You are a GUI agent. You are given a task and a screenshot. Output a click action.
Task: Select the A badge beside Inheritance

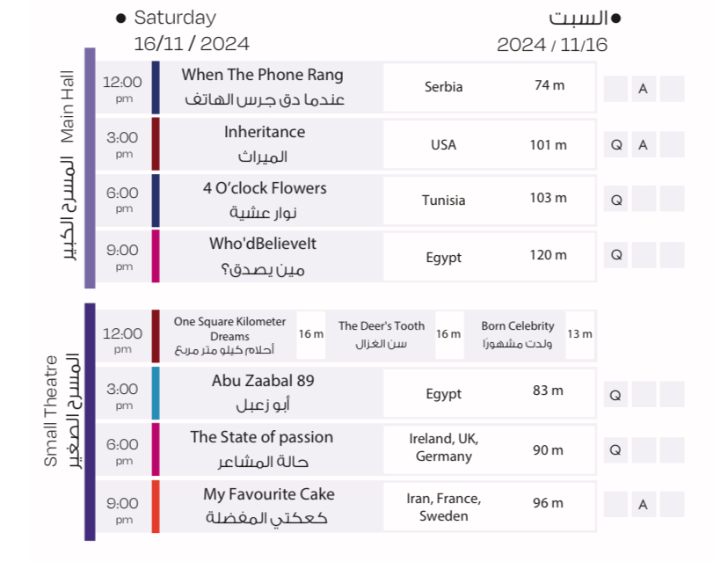pos(644,144)
